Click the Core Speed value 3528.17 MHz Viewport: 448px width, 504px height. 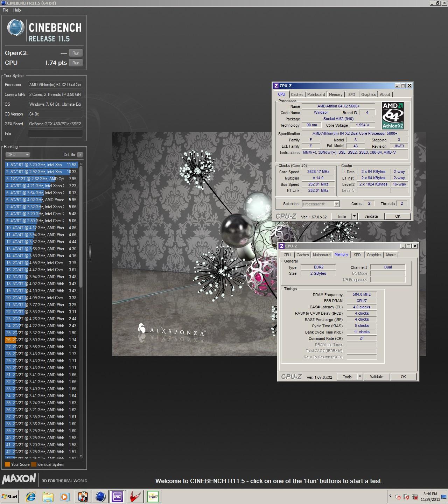click(318, 172)
